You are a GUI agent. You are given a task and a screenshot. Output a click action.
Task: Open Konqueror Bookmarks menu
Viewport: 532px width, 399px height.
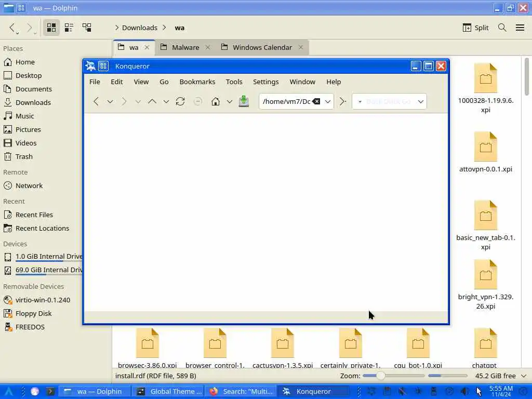pos(197,82)
